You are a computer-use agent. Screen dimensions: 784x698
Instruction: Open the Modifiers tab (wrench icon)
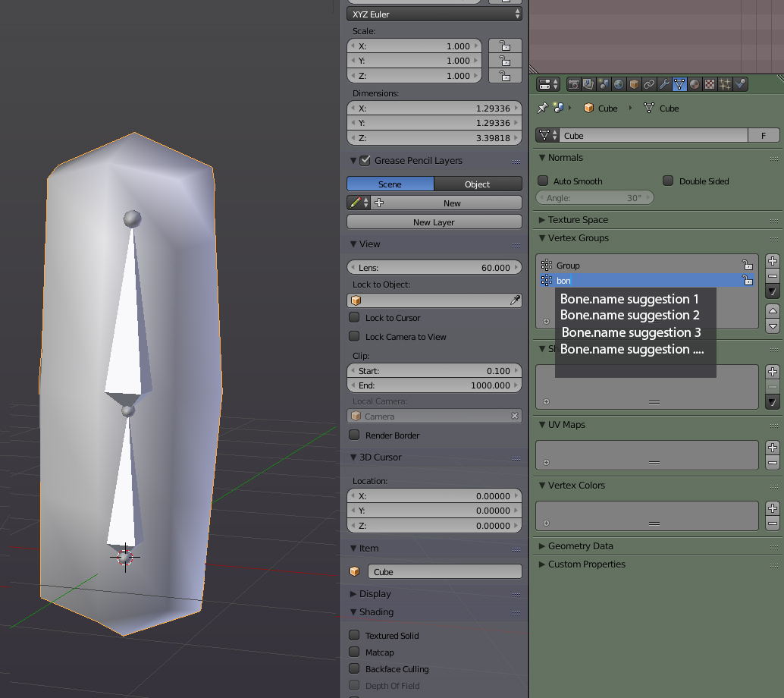(664, 84)
